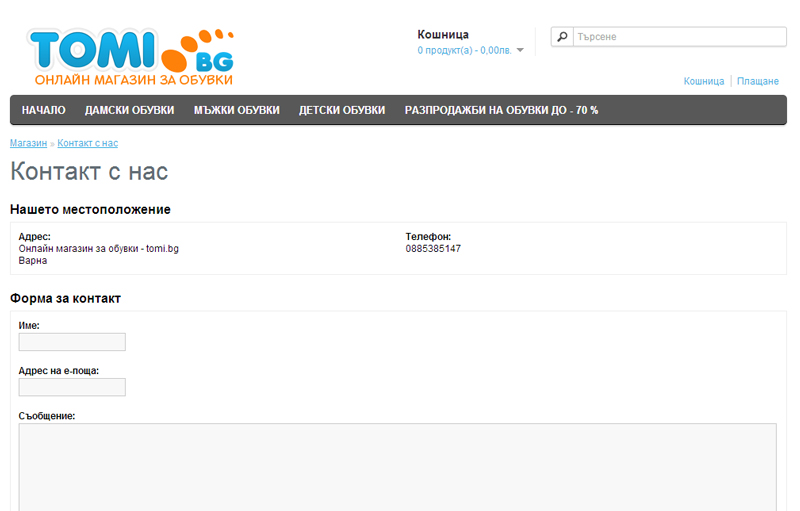Image resolution: width=800 pixels, height=511 pixels.
Task: Click into the 'Съобщение' text area
Action: point(397,467)
